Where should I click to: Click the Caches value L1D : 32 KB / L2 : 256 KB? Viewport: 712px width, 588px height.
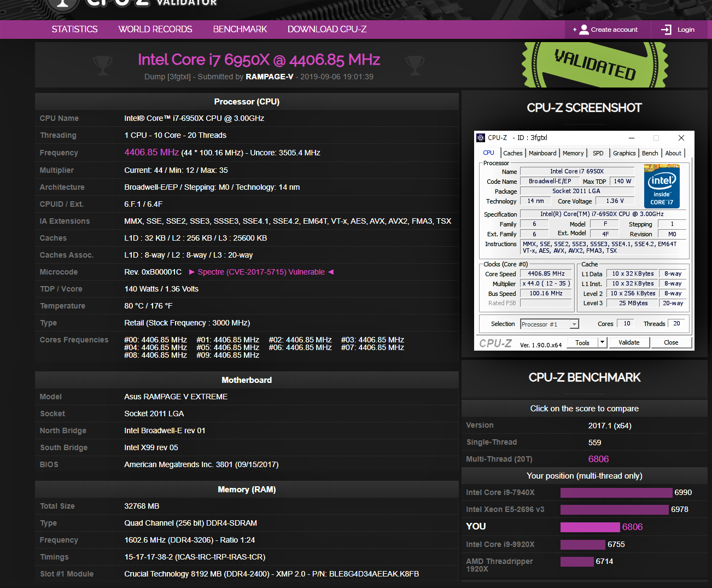pyautogui.click(x=195, y=238)
